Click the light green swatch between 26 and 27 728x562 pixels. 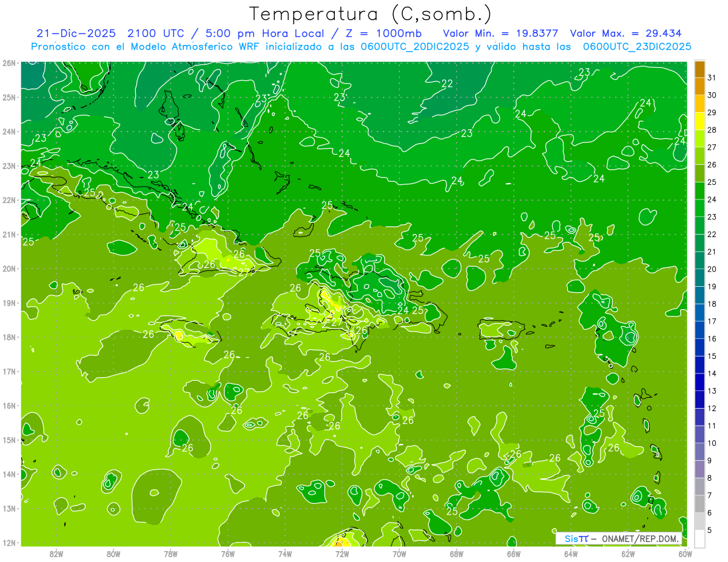coord(699,156)
